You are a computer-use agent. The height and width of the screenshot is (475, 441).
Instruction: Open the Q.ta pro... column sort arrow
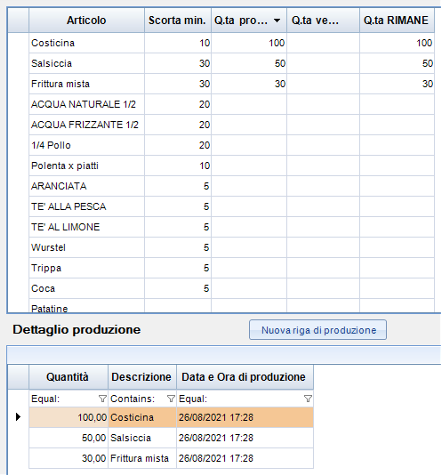(x=277, y=21)
